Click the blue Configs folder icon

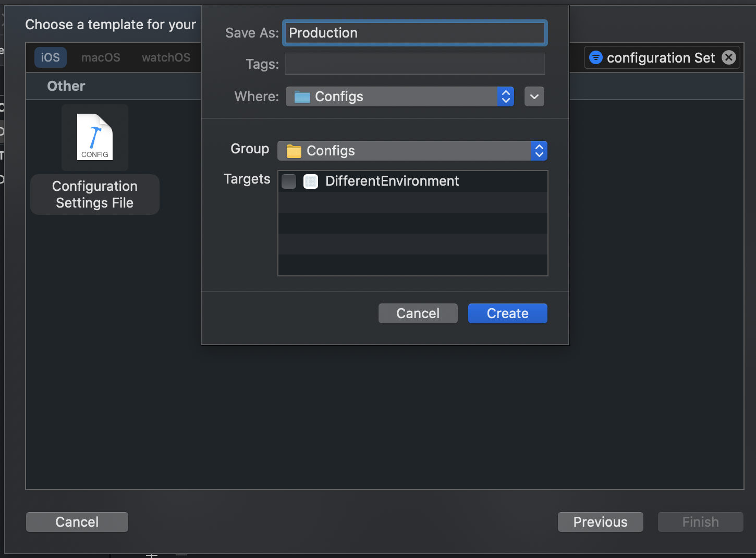(302, 97)
